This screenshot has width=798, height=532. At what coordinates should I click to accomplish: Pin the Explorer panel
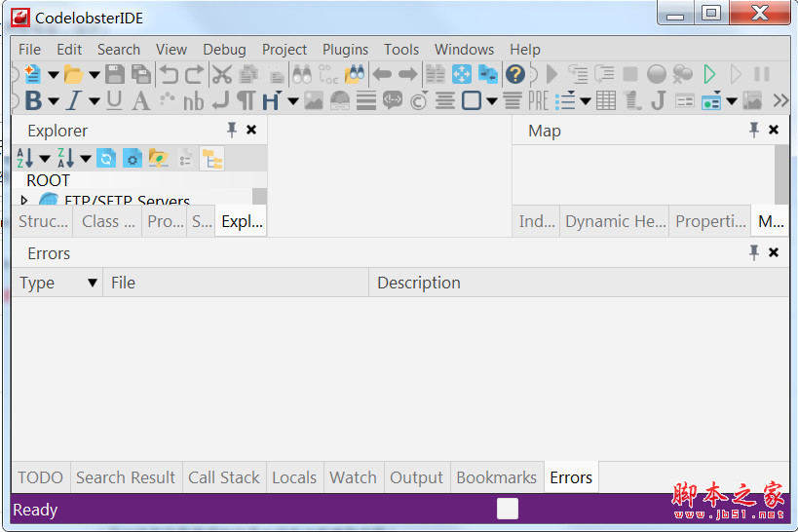click(232, 130)
